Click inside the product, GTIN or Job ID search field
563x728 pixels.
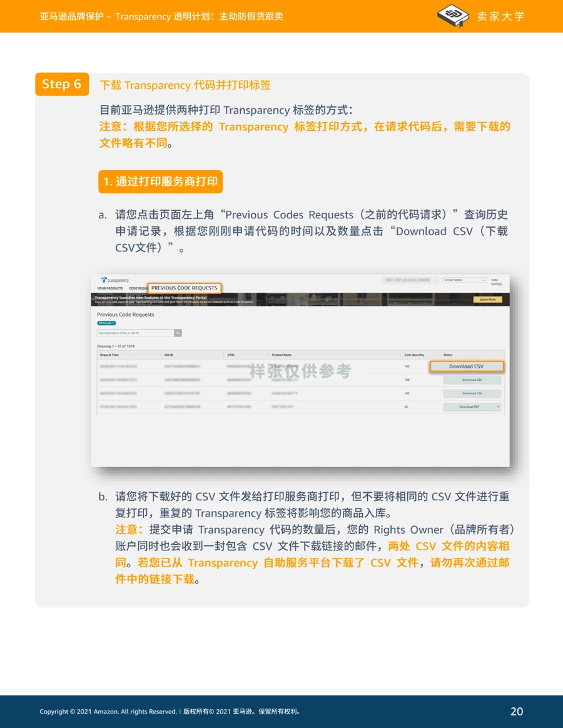135,333
